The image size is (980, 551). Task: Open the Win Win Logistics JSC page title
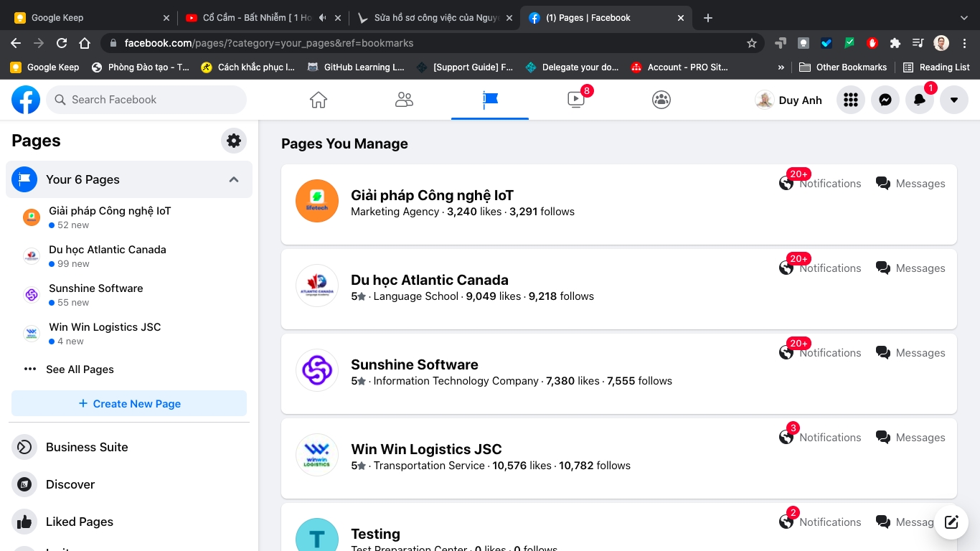coord(426,449)
